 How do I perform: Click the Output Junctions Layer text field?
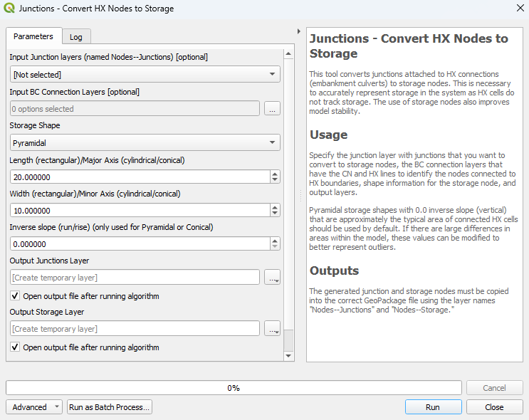tap(135, 278)
